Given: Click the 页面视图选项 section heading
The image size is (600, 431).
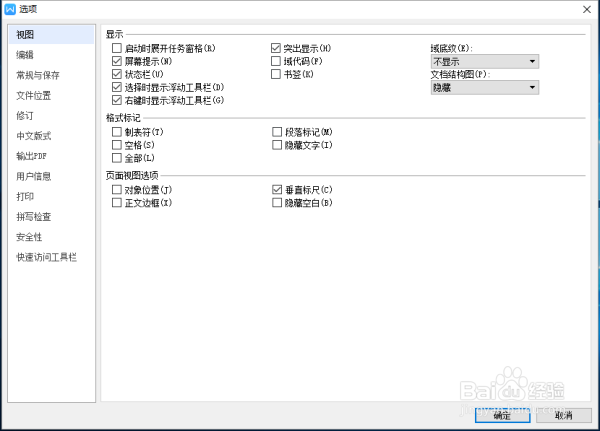Looking at the screenshot, I should pyautogui.click(x=132, y=176).
